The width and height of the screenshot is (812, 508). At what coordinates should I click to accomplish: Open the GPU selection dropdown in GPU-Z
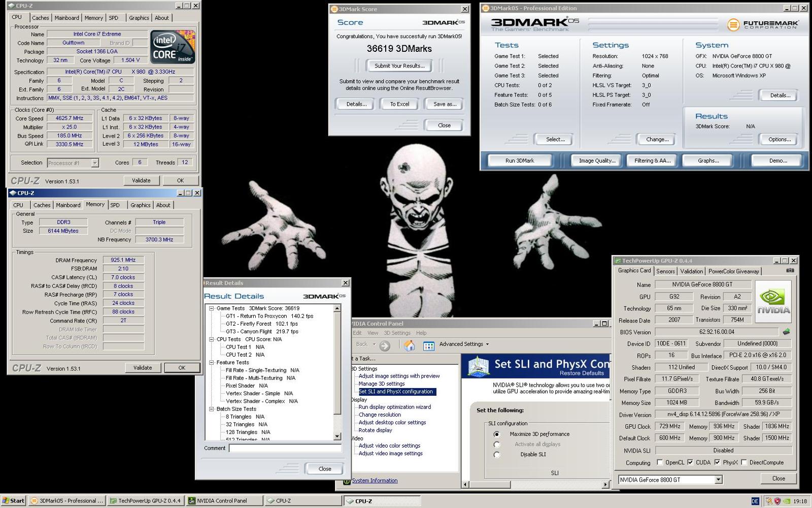pos(718,480)
